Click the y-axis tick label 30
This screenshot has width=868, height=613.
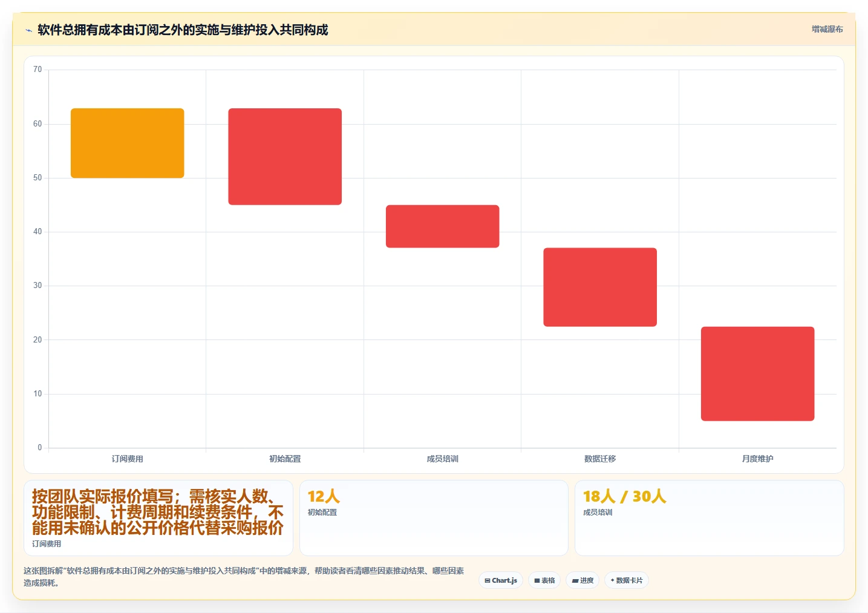click(x=38, y=286)
